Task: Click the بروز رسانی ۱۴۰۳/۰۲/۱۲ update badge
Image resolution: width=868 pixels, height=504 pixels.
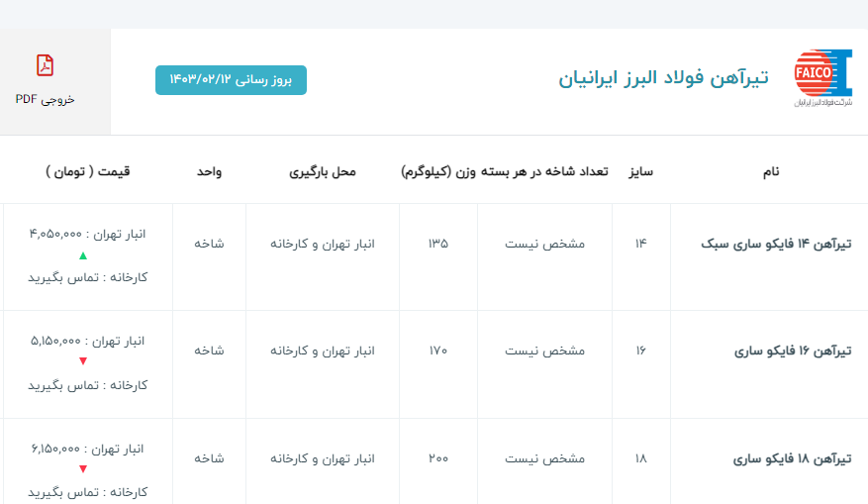Action: [231, 79]
